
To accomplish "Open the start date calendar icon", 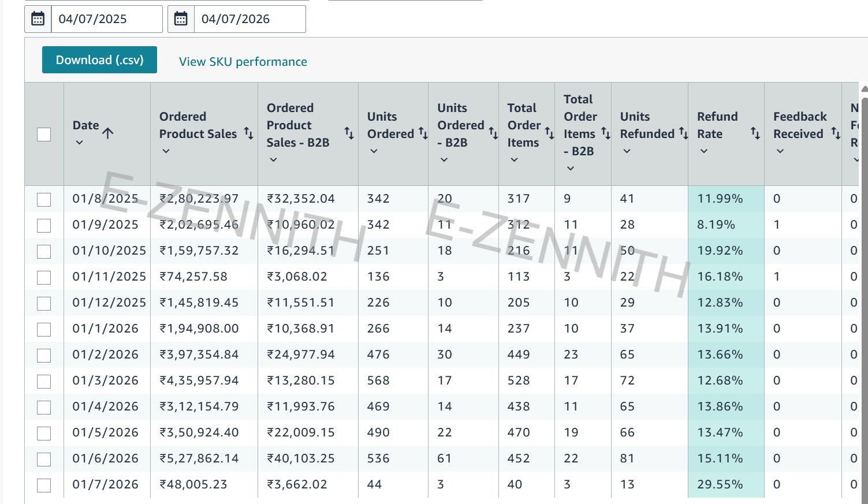I will [38, 19].
